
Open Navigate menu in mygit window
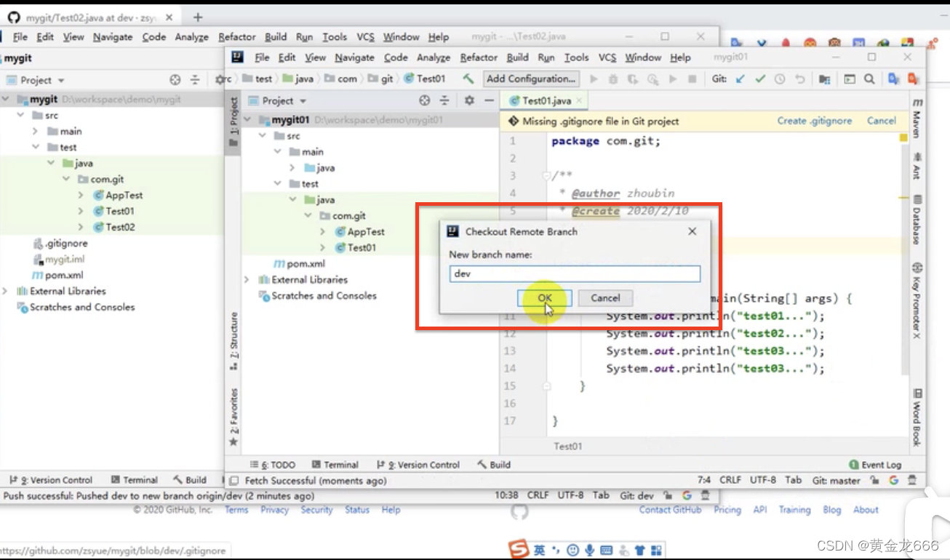pos(113,36)
